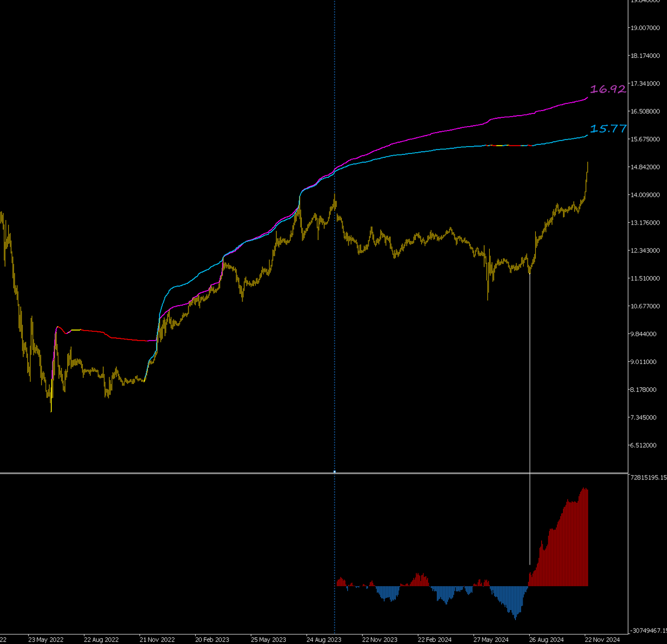Click the 9.844000 price scale label
The width and height of the screenshot is (667, 644).
pyautogui.click(x=645, y=334)
